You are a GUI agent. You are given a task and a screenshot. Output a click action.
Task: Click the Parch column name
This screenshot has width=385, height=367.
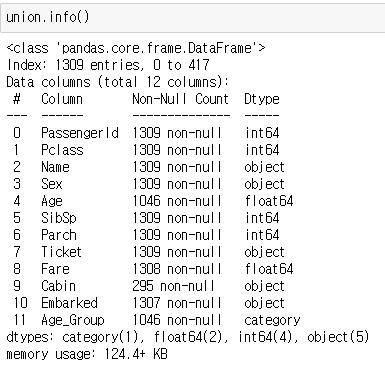tap(59, 235)
